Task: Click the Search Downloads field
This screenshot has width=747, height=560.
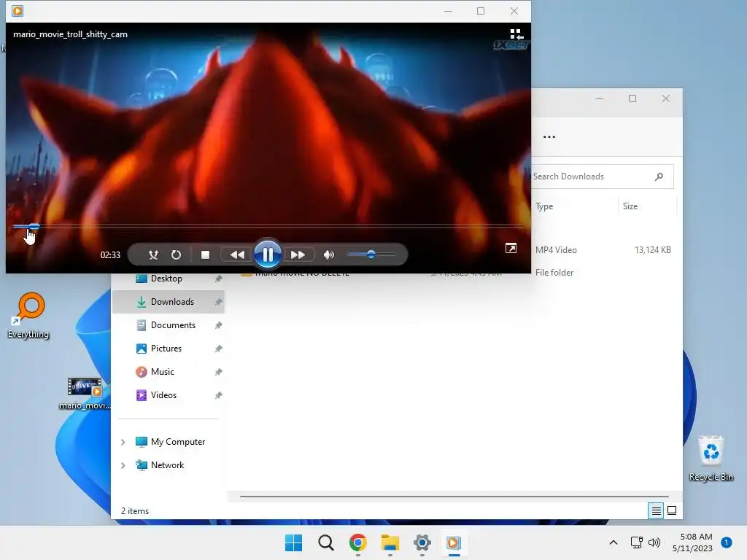Action: point(602,176)
